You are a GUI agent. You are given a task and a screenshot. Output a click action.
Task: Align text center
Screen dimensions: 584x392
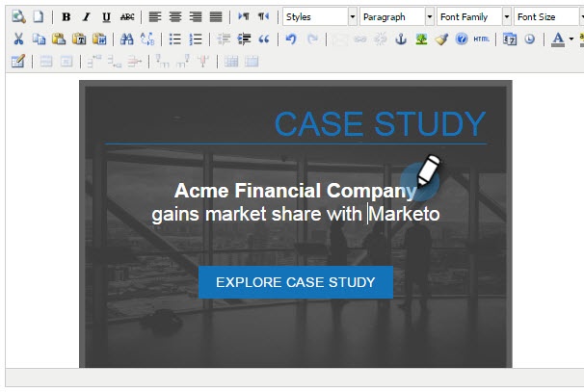point(175,16)
